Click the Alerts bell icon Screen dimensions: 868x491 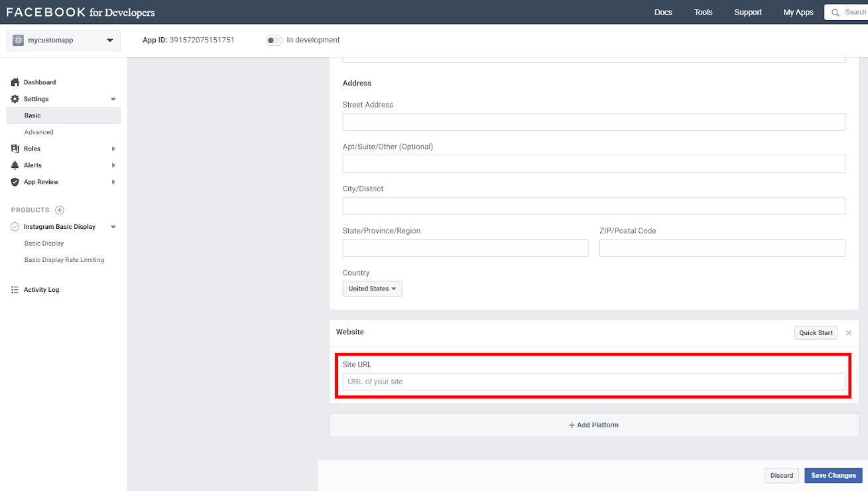coord(15,165)
